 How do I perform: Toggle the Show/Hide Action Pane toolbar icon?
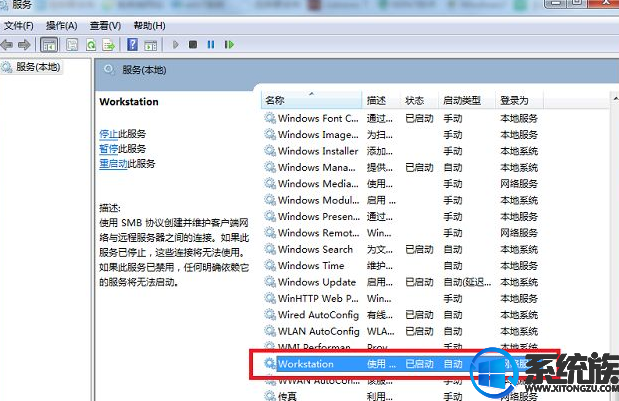[150, 45]
